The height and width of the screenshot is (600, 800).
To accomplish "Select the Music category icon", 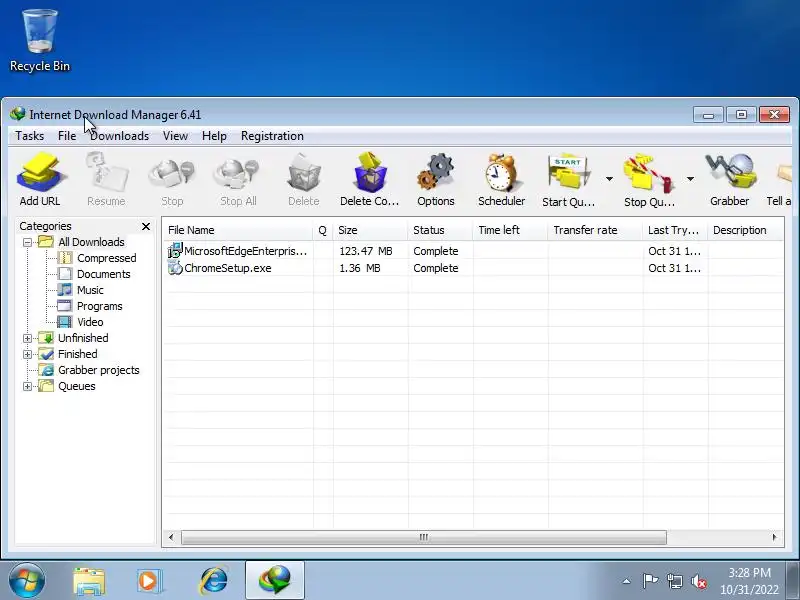I will point(65,290).
